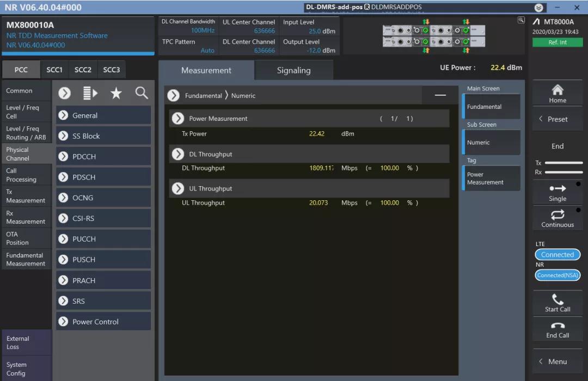The height and width of the screenshot is (381, 588).
Task: Zoom the connector panel diagram magnifier
Action: click(521, 20)
